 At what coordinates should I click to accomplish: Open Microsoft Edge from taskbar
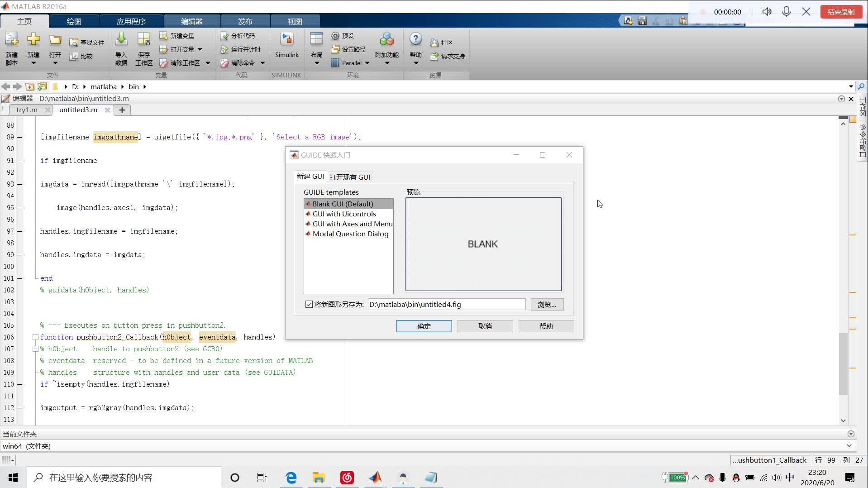(291, 478)
